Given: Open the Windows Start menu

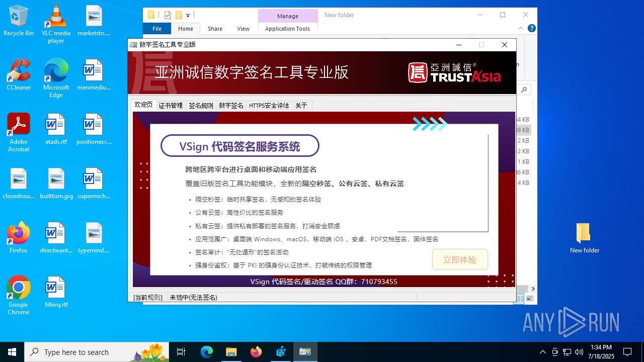Looking at the screenshot, I should [x=12, y=352].
